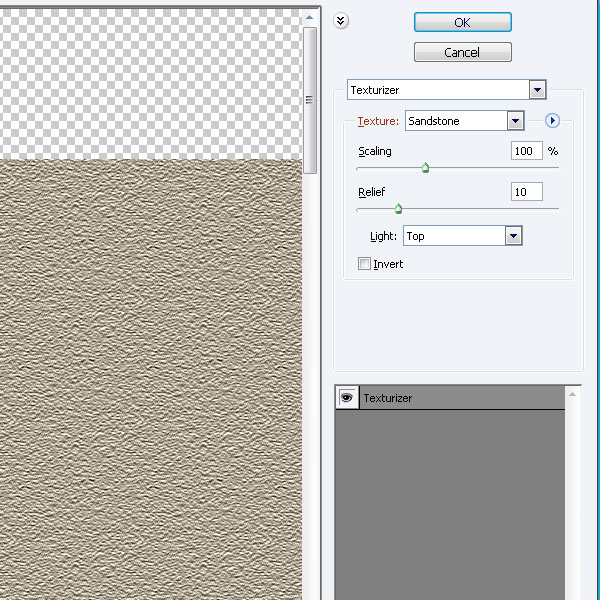Click the Scaling slider handle
The height and width of the screenshot is (600, 600).
425,168
